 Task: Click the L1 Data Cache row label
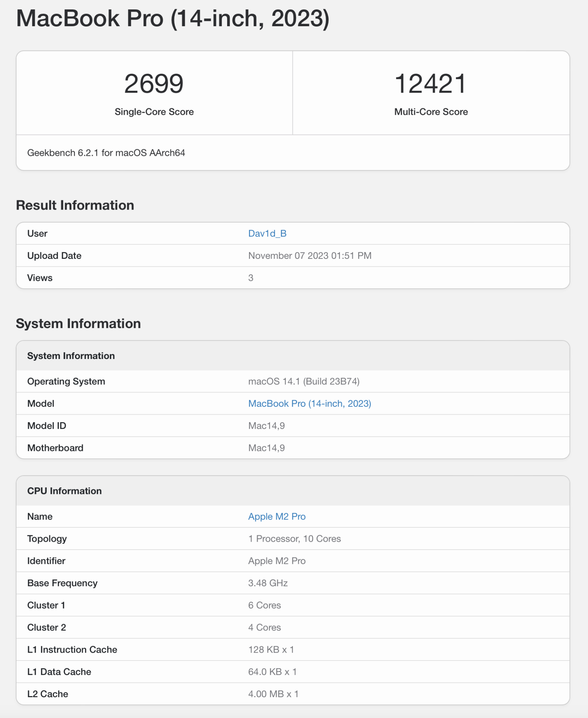[59, 672]
